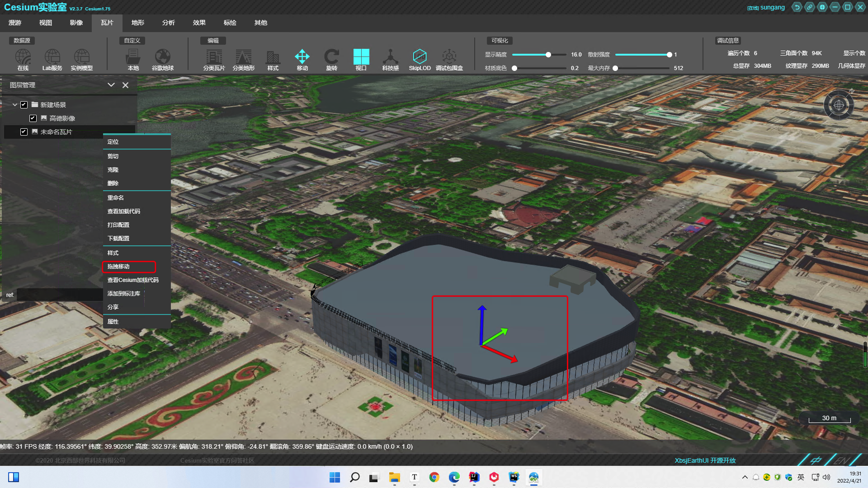
Task: Adjust the 显示精度 slider handle
Action: pyautogui.click(x=548, y=55)
